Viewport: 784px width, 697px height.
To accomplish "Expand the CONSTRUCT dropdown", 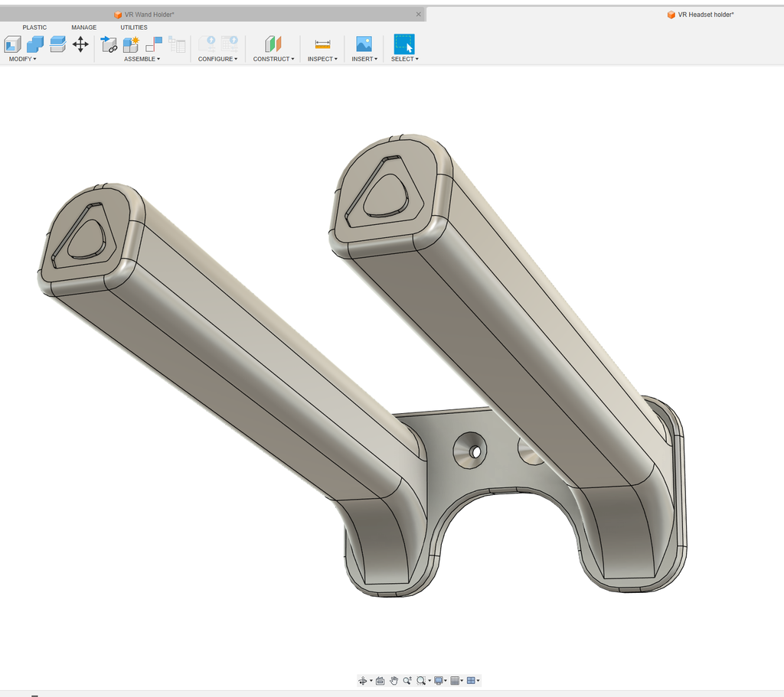I will (273, 59).
